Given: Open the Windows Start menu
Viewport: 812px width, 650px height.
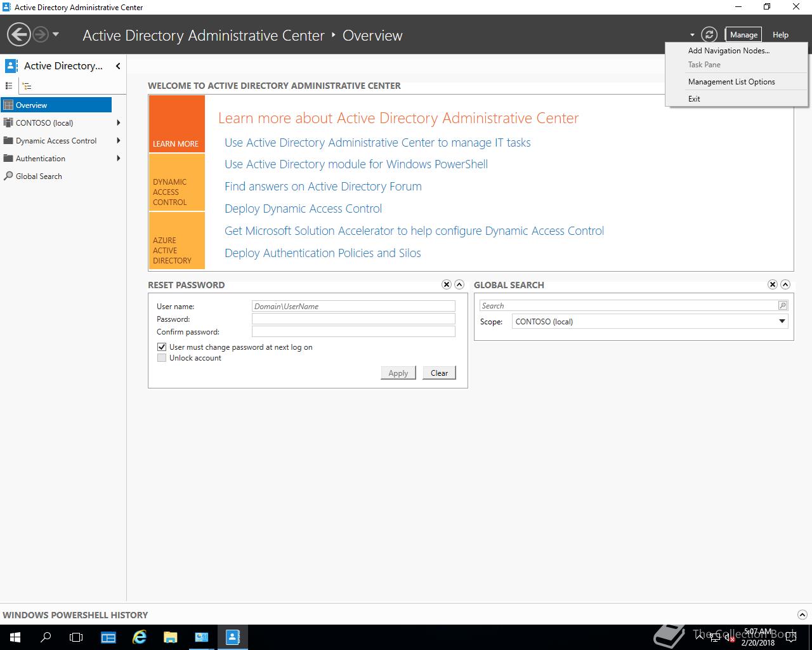Looking at the screenshot, I should pos(15,637).
